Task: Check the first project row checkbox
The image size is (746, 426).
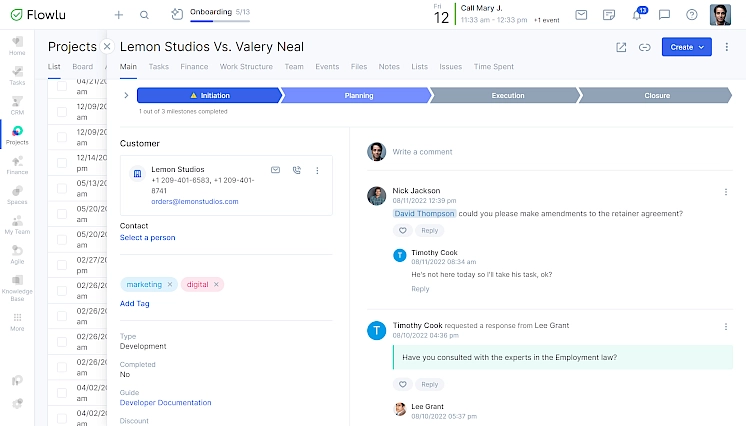Action: pyautogui.click(x=62, y=85)
